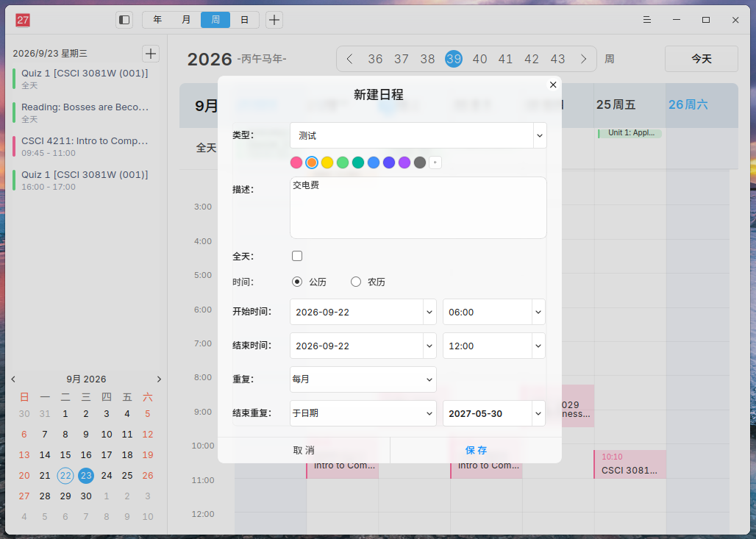Enable the all-day checkbox
The height and width of the screenshot is (539, 756).
(297, 256)
